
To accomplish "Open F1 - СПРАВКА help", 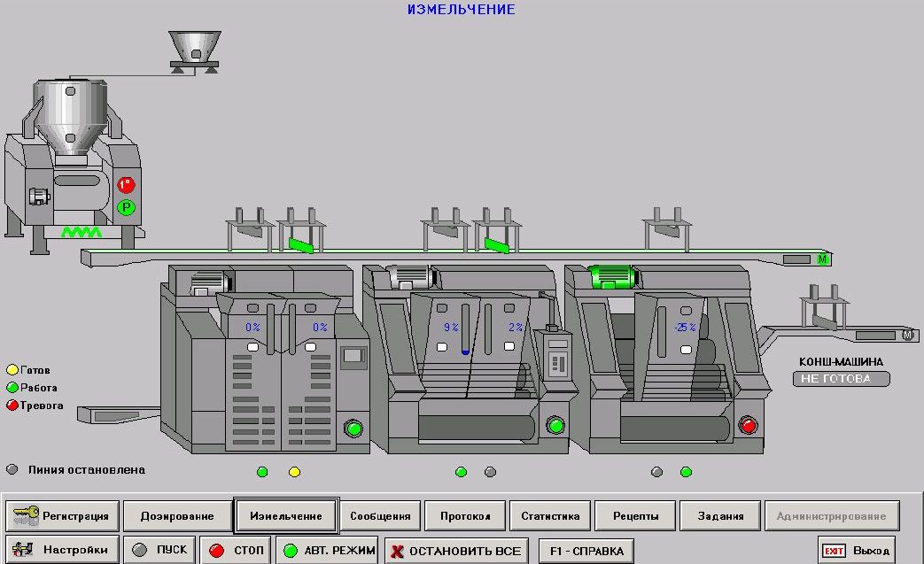I will point(586,551).
